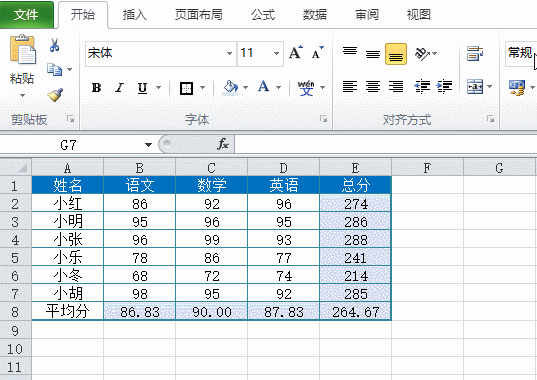Center text horizontally

coord(373,87)
